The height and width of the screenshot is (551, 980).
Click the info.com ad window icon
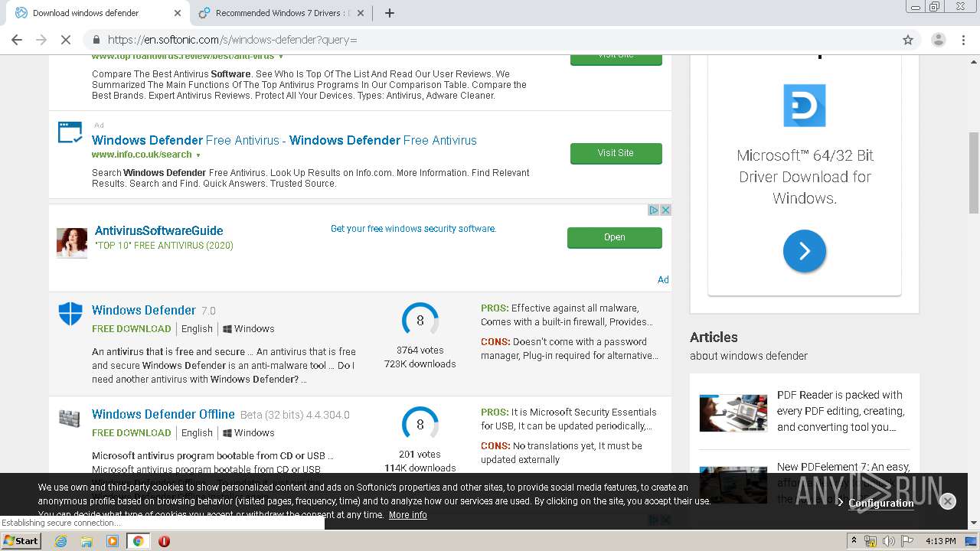[70, 132]
